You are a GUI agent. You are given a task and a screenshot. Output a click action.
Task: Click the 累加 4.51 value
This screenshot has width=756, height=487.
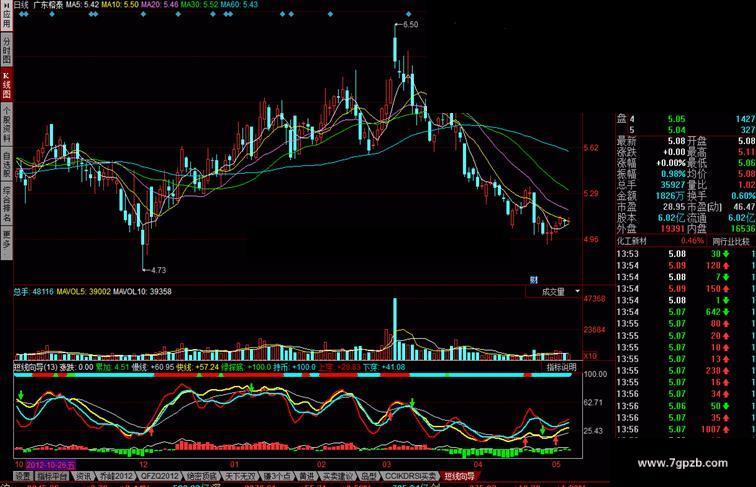point(112,367)
